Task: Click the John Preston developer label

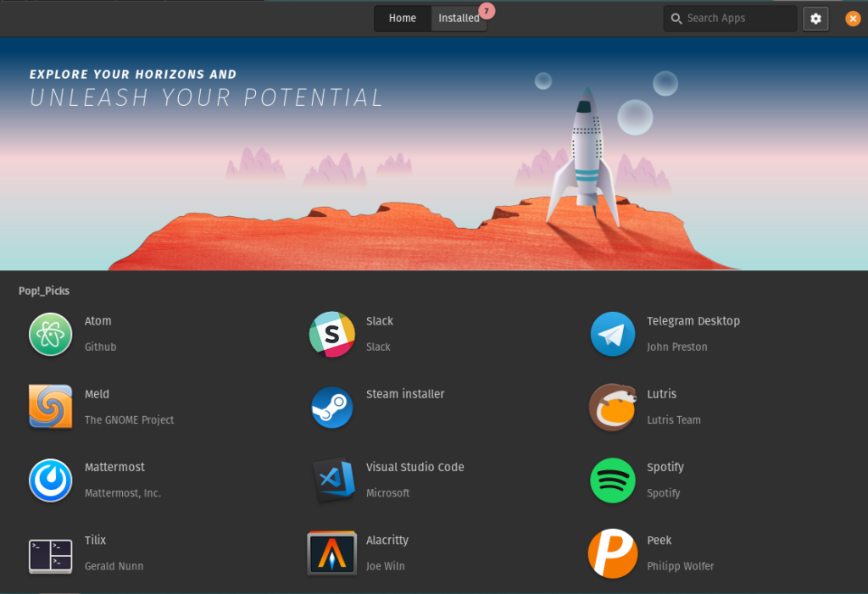Action: point(677,347)
